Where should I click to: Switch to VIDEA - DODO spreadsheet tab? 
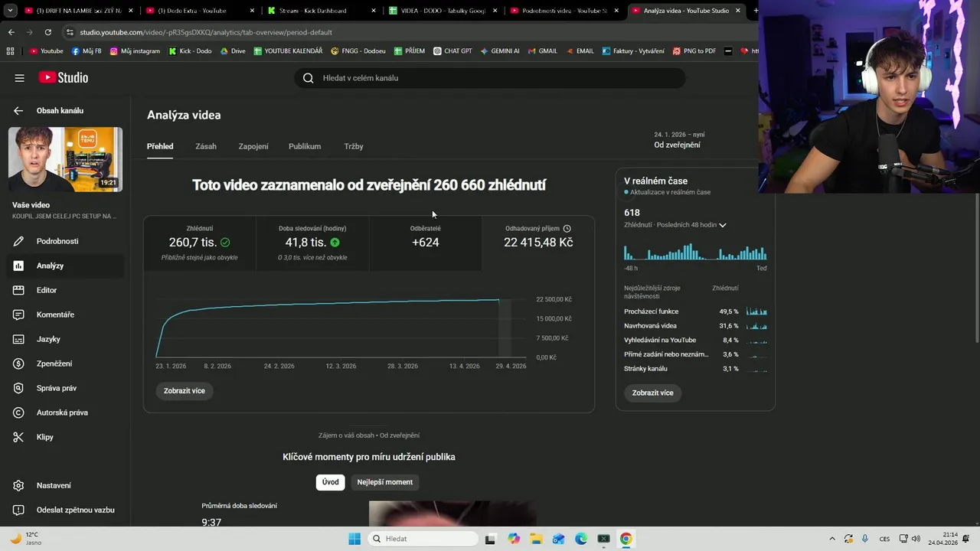[442, 11]
